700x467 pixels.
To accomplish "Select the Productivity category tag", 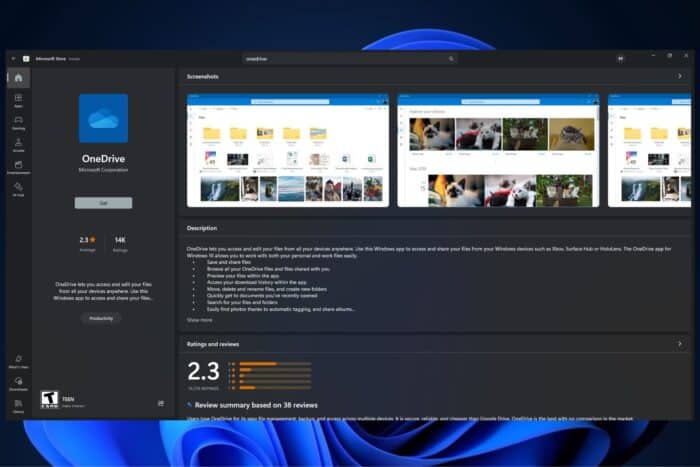I will [x=101, y=318].
